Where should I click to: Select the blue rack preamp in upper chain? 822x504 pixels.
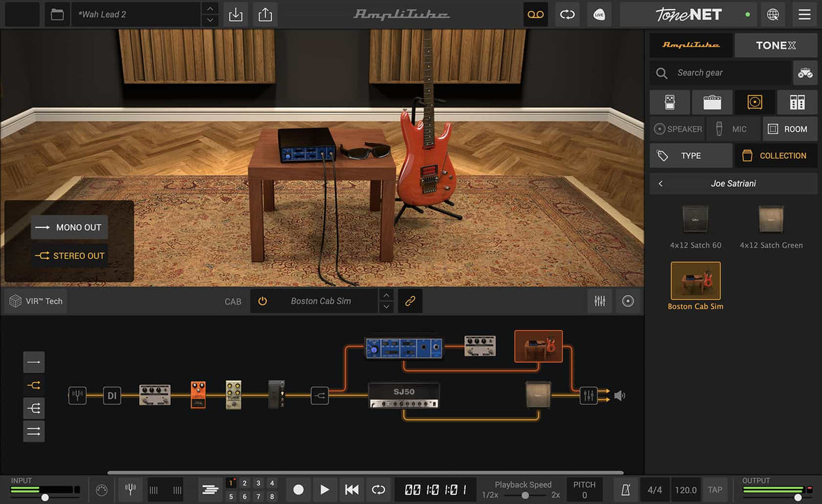pyautogui.click(x=404, y=348)
